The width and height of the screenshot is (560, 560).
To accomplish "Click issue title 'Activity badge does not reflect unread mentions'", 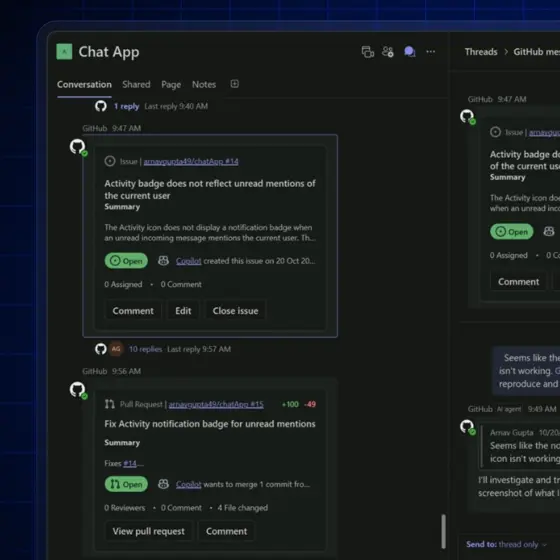I will (210, 189).
